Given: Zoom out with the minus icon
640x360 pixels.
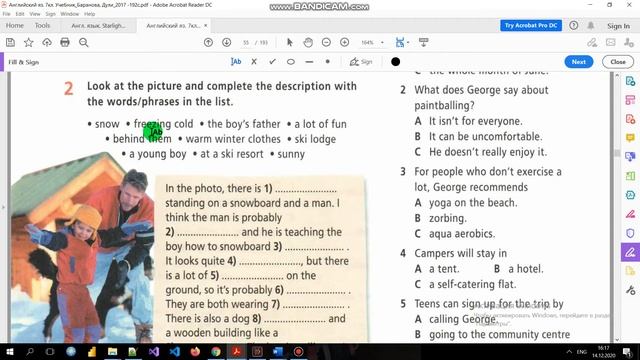Looking at the screenshot, I should coord(326,42).
